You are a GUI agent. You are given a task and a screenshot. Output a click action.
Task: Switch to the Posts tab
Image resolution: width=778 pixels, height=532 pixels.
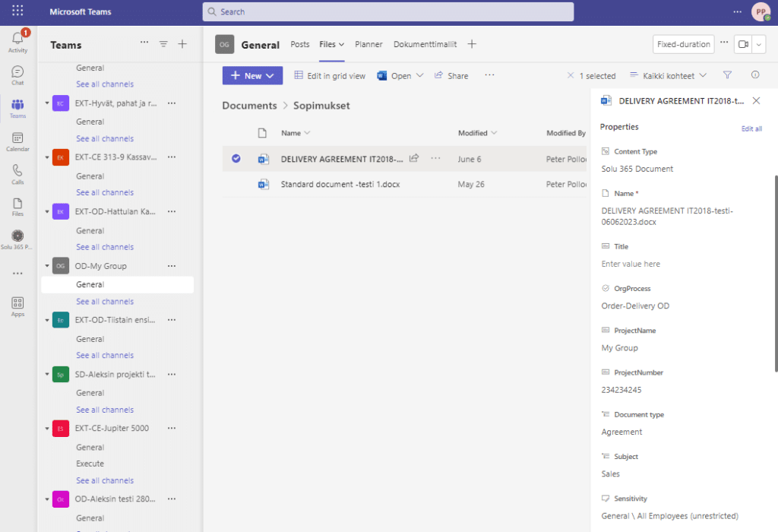pyautogui.click(x=299, y=45)
